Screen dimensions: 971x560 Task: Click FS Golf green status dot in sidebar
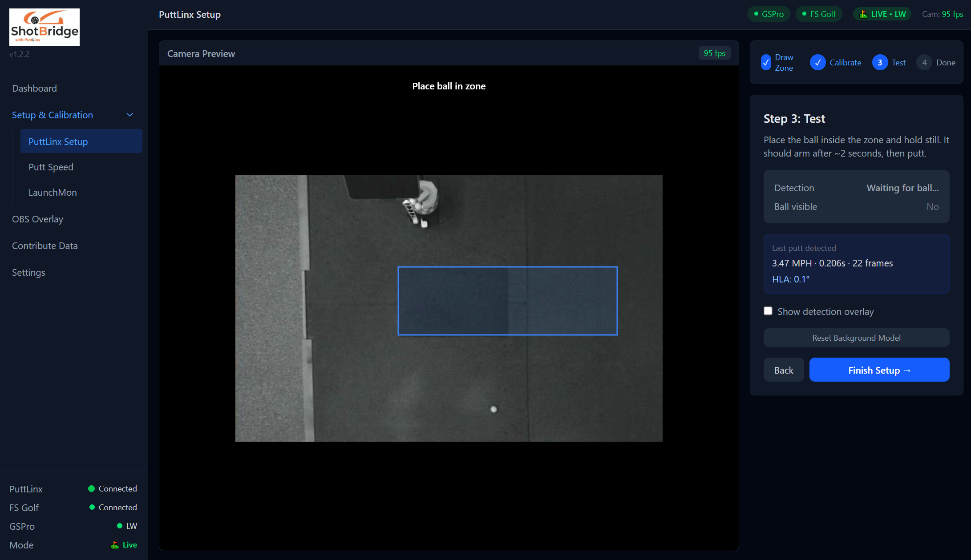tap(92, 507)
